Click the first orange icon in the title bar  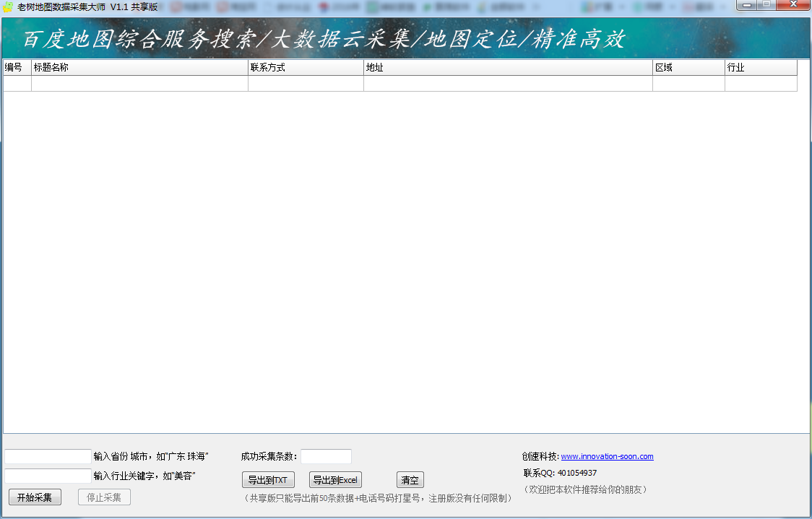click(176, 6)
